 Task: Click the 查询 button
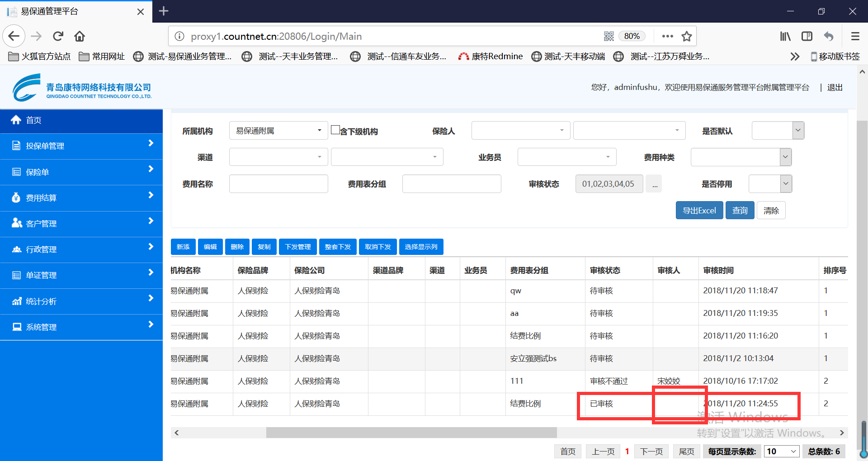[x=740, y=211]
